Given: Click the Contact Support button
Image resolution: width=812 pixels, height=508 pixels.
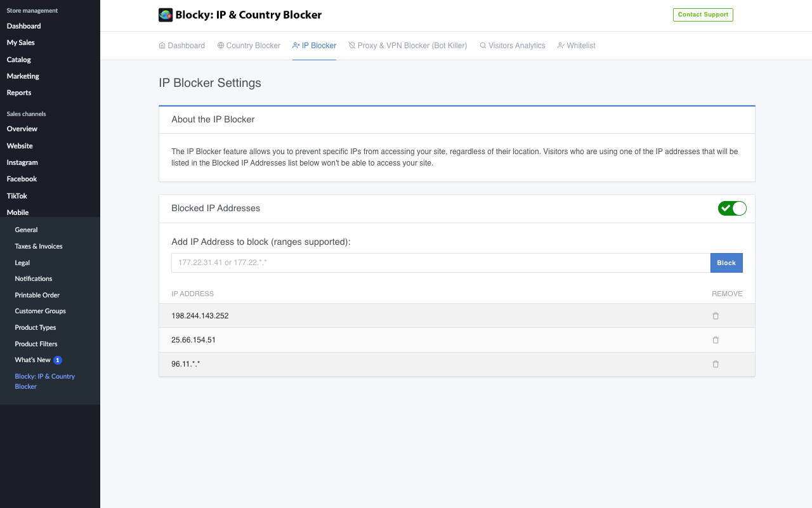Looking at the screenshot, I should point(703,15).
